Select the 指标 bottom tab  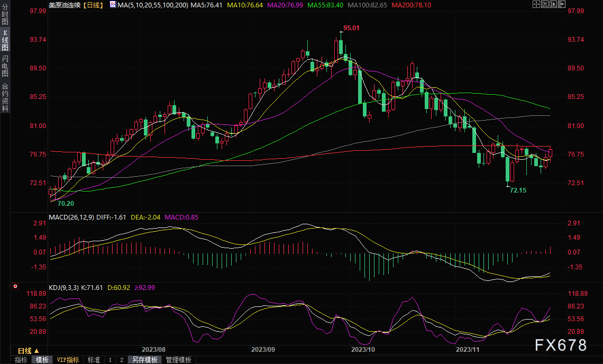tap(21, 360)
